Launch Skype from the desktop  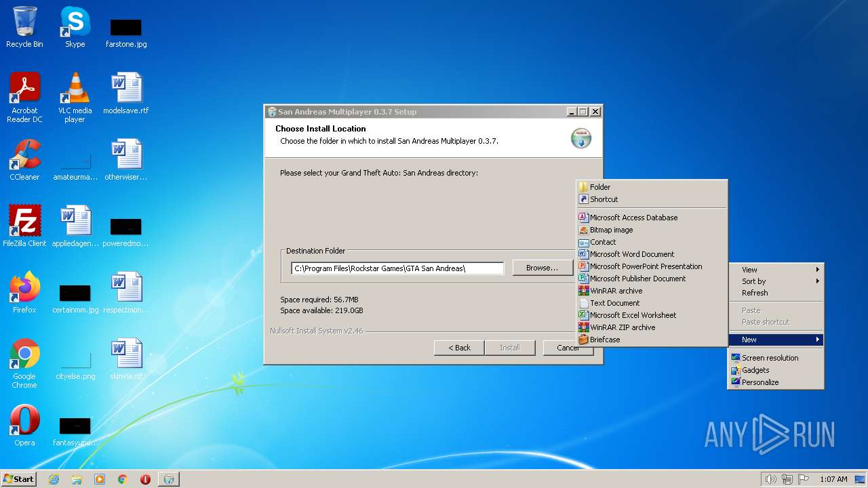tap(75, 27)
